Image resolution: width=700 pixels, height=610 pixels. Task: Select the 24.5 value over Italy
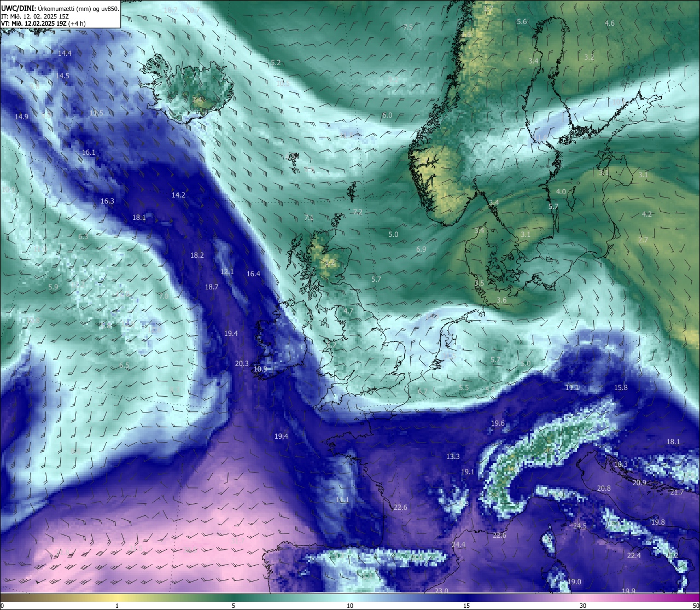click(580, 526)
